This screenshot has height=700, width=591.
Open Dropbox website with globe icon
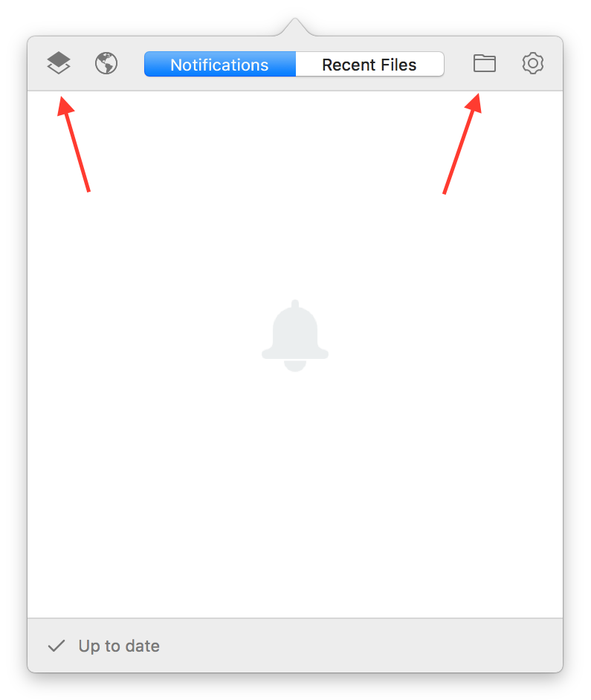tap(106, 63)
